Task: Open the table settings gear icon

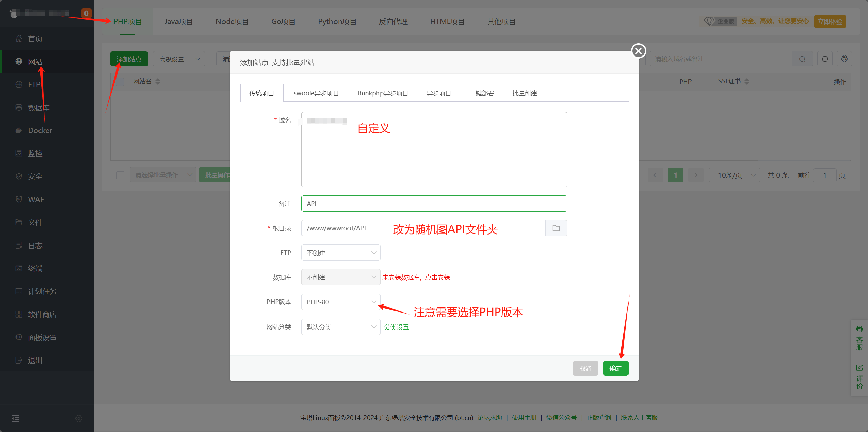Action: pyautogui.click(x=844, y=59)
